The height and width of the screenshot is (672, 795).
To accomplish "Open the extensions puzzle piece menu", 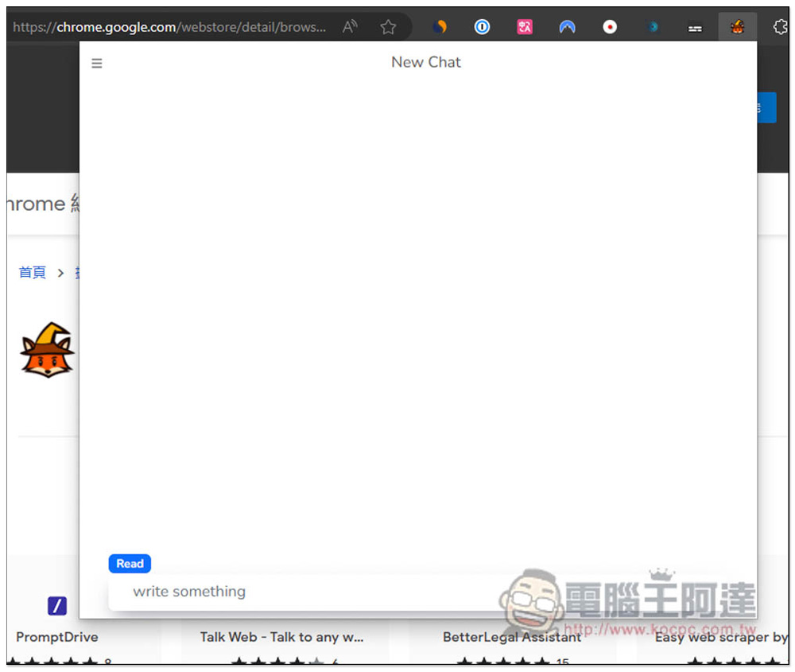I will click(x=781, y=26).
